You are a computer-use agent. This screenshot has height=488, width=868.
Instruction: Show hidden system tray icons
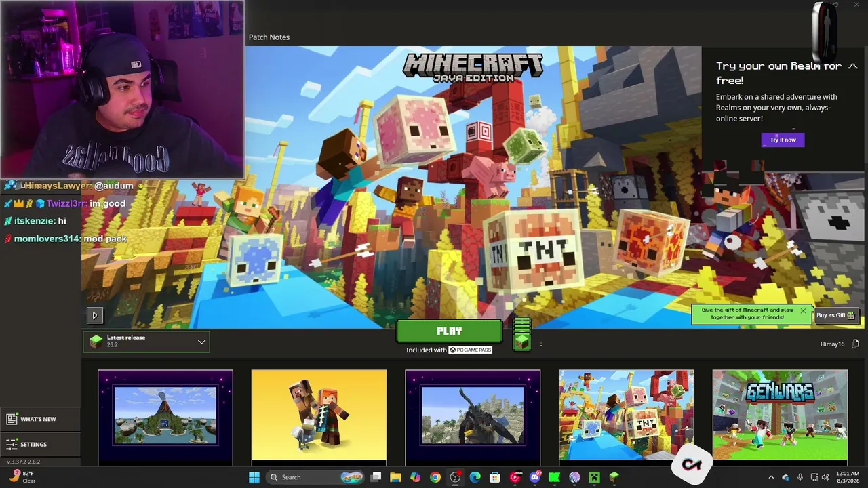[771, 477]
